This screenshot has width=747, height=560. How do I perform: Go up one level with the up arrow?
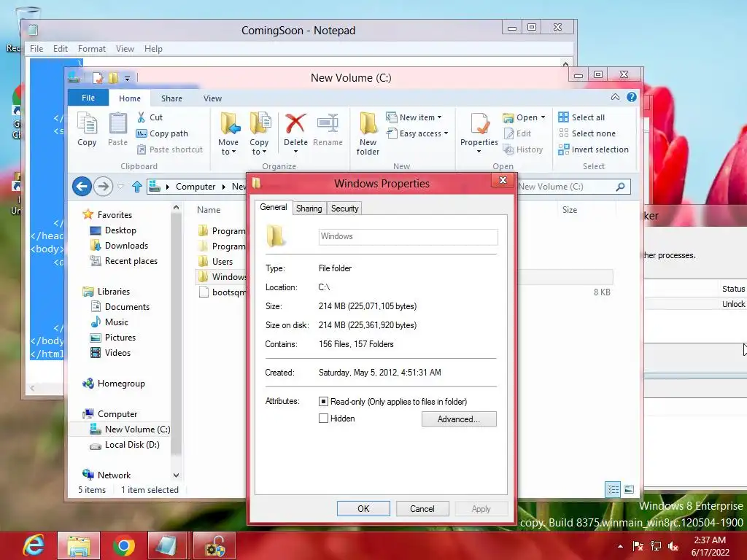click(137, 187)
